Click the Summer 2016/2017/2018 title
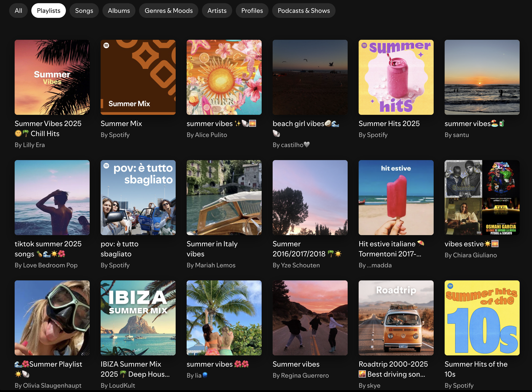532x392 pixels. click(x=307, y=249)
